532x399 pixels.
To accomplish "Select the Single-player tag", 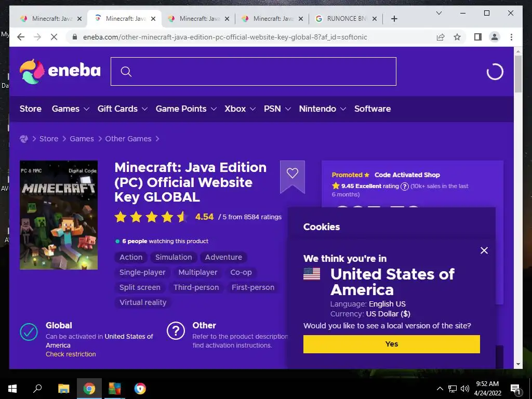I will pos(142,272).
